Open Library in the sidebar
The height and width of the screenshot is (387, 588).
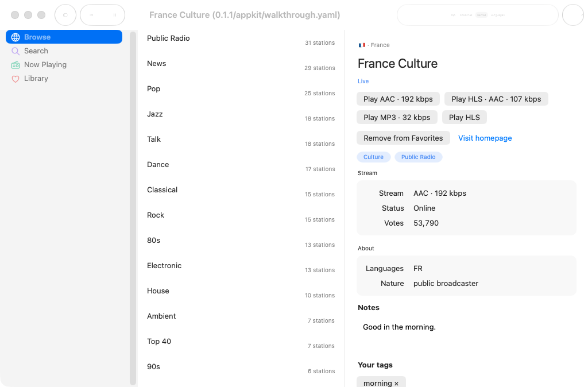(64, 79)
